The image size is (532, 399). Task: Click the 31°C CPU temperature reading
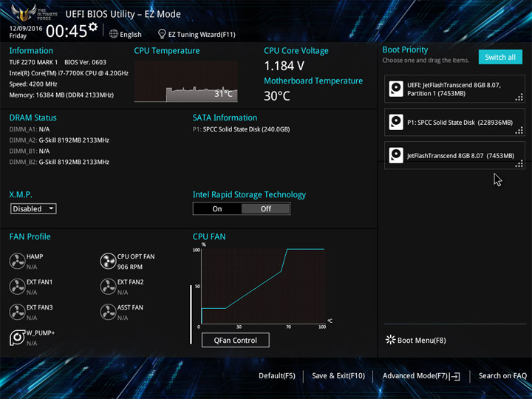coord(223,94)
